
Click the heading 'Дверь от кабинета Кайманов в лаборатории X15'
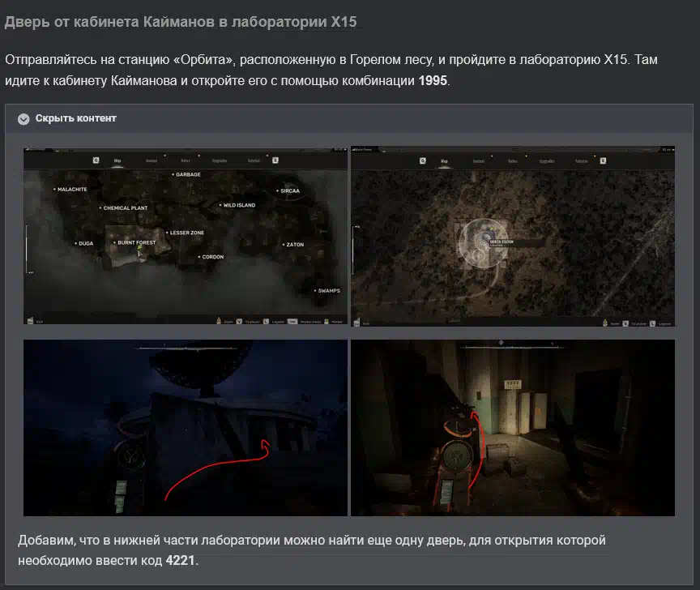181,22
